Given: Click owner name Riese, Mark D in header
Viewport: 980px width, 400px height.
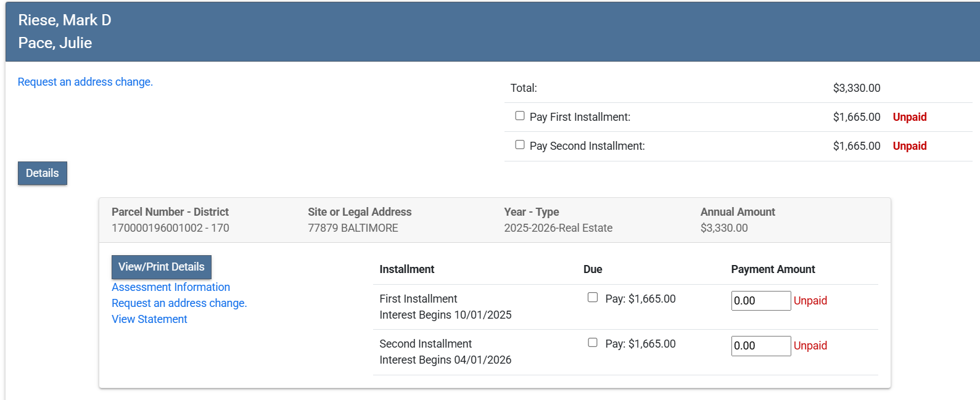Looking at the screenshot, I should click(65, 20).
